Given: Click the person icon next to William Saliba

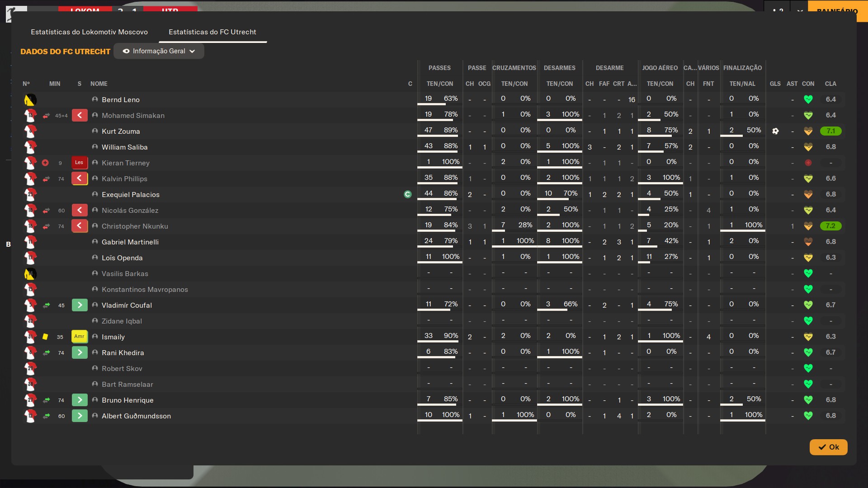Looking at the screenshot, I should 95,147.
